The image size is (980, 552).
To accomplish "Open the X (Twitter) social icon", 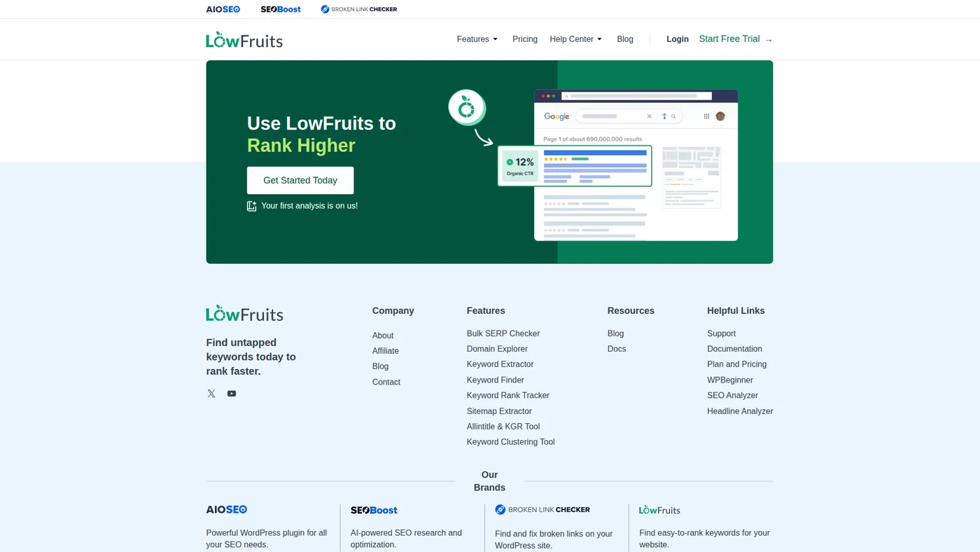I will (x=211, y=394).
